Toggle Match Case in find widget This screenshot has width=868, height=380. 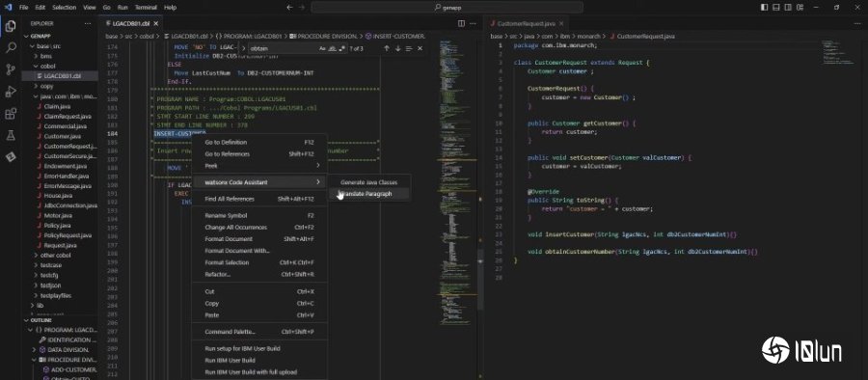point(322,49)
